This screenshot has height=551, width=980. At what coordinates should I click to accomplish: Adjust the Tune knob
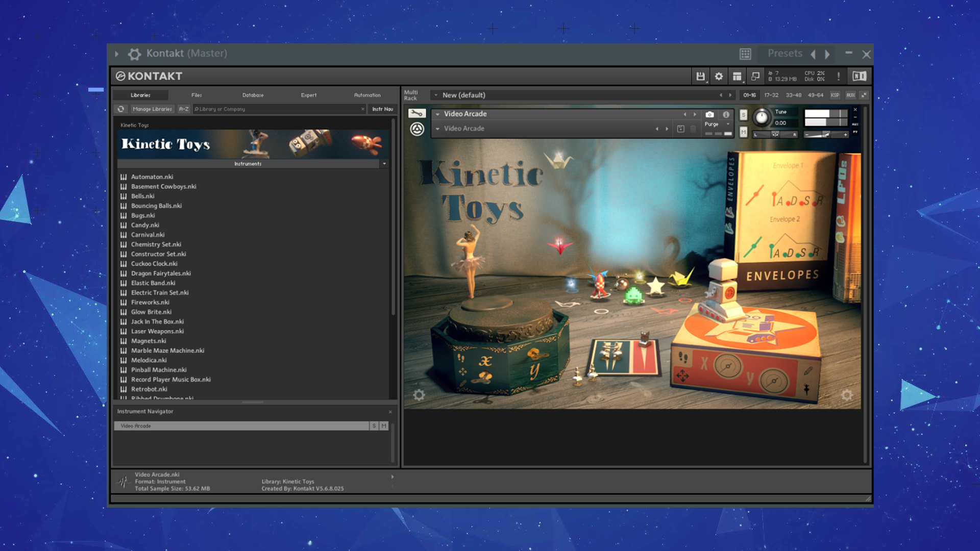761,117
